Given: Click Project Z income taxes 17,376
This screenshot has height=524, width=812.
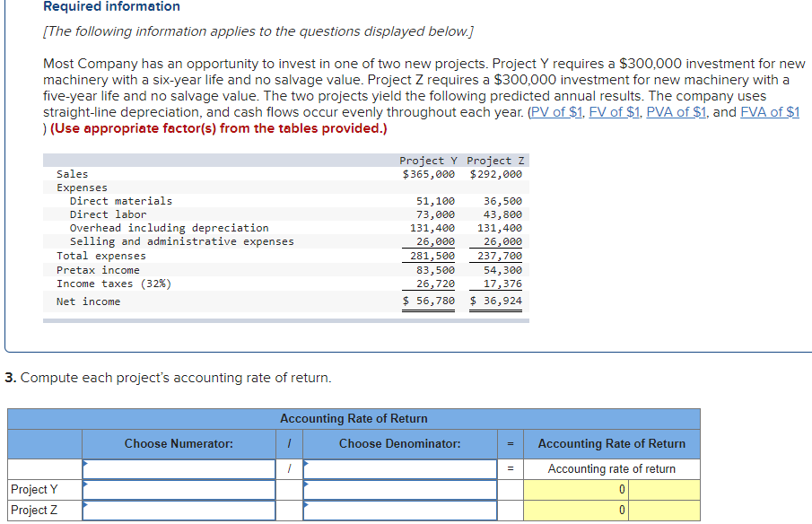Looking at the screenshot, I should click(502, 284).
